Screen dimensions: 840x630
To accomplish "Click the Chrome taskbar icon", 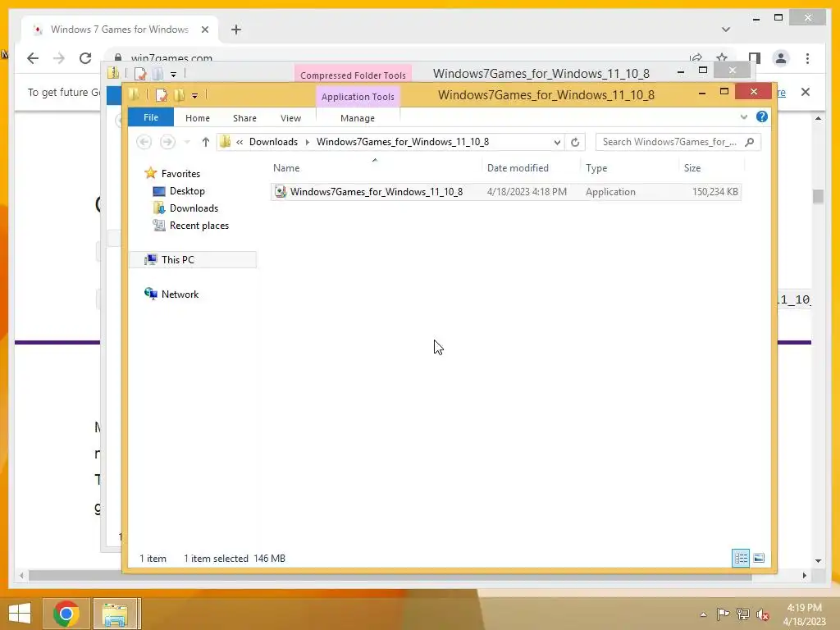I will (66, 614).
